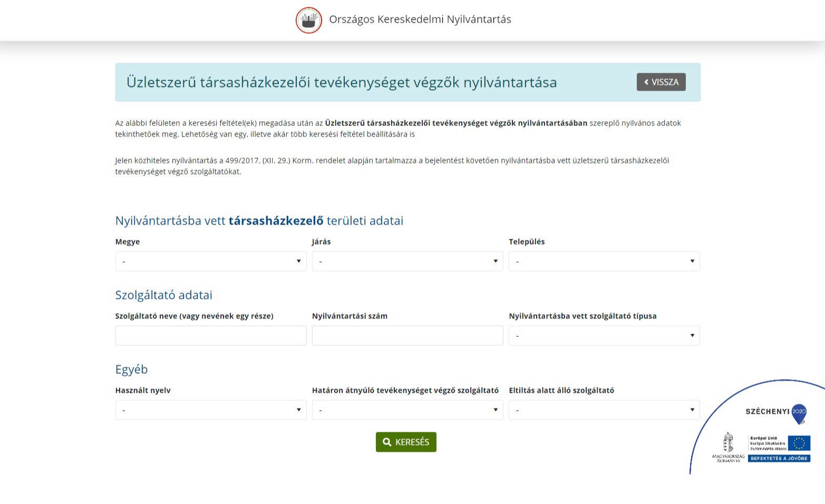Open Nyilvántartásba vett szolgáltató típusa dropdown
The height and width of the screenshot is (504, 825).
click(x=604, y=336)
